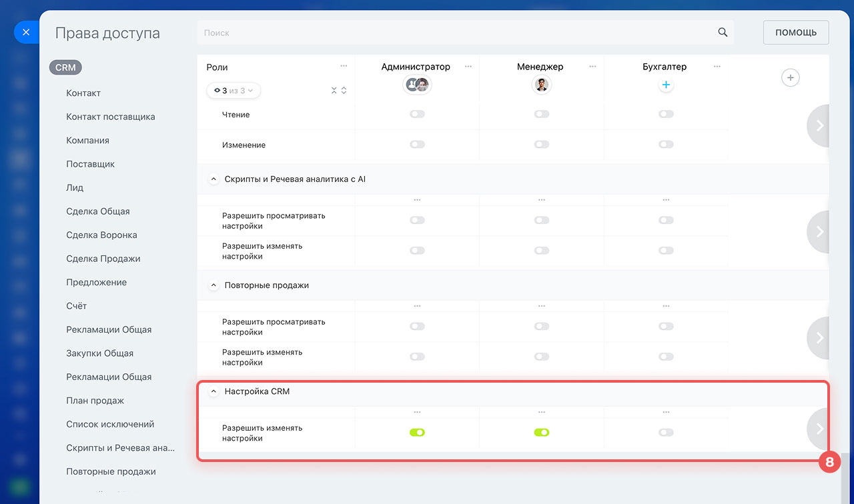Enable Настройка CRM editing for Бухгалтер

point(666,433)
